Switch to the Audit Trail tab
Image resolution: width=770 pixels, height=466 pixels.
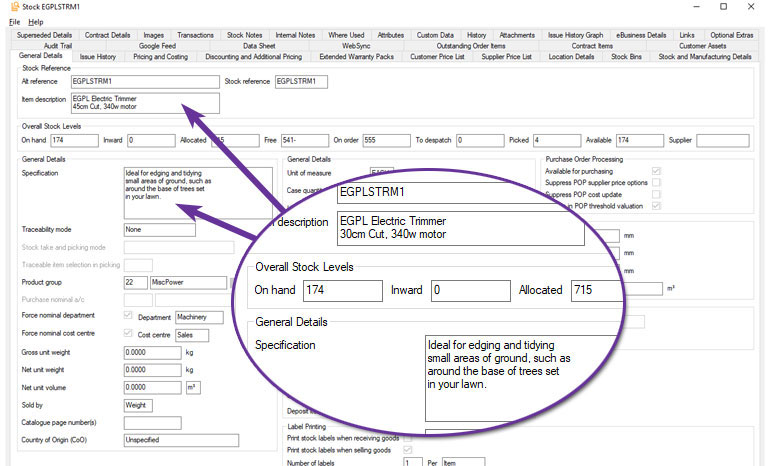point(58,46)
